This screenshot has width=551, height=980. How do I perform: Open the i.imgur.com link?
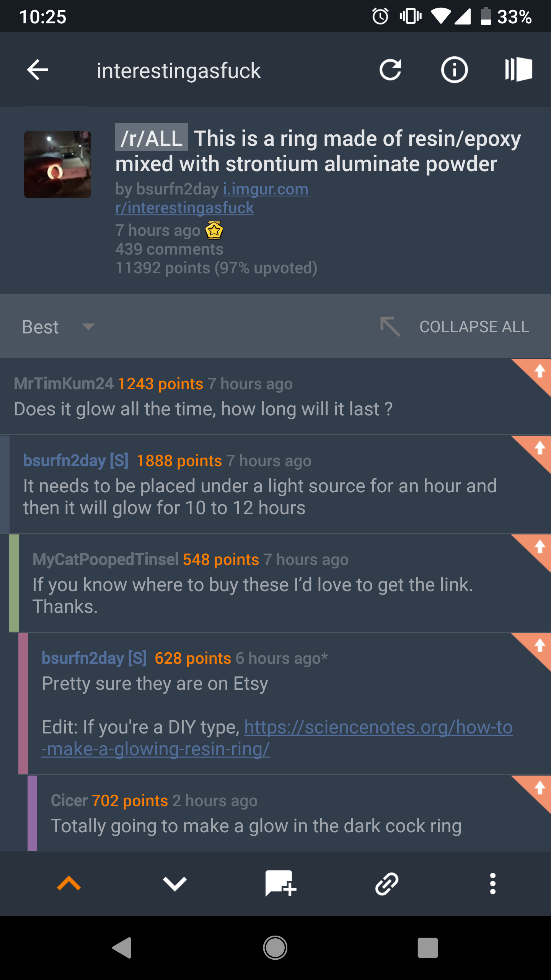tap(266, 189)
